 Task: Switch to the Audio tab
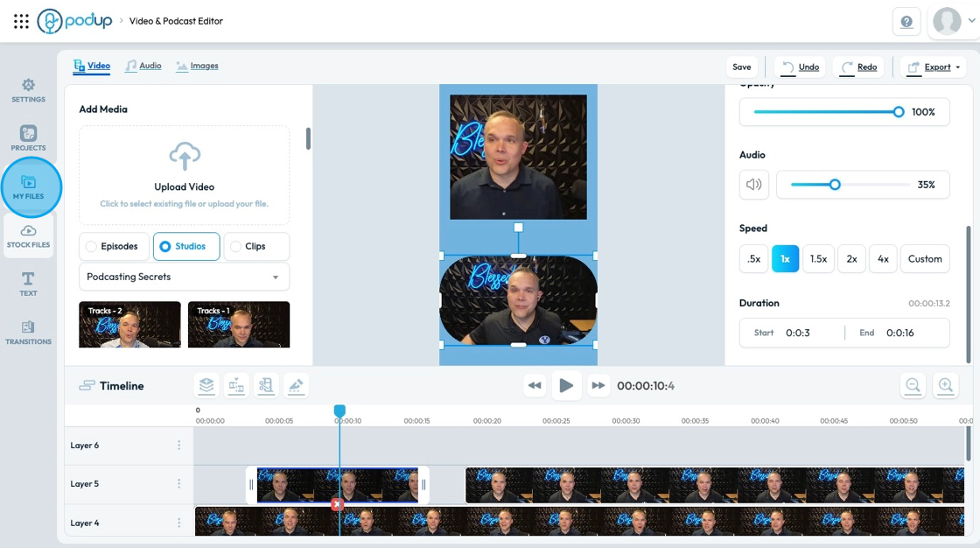[143, 66]
